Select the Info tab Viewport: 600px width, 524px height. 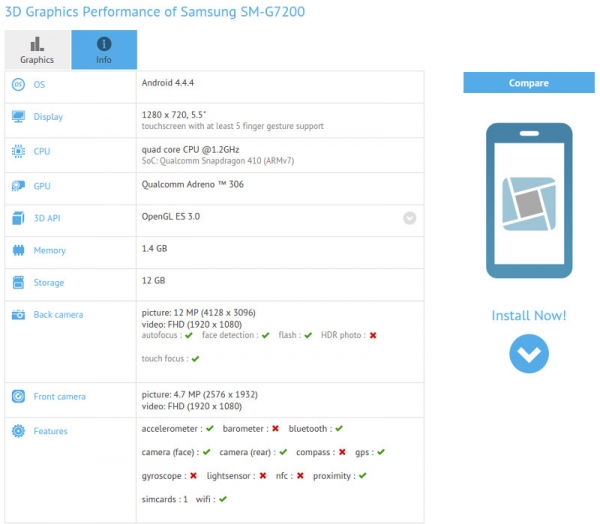[104, 50]
